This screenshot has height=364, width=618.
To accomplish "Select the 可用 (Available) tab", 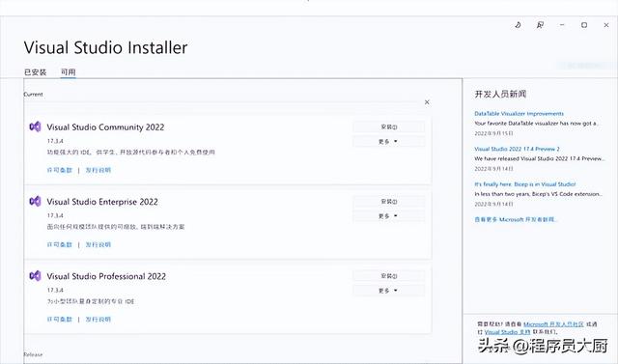I will pyautogui.click(x=68, y=72).
